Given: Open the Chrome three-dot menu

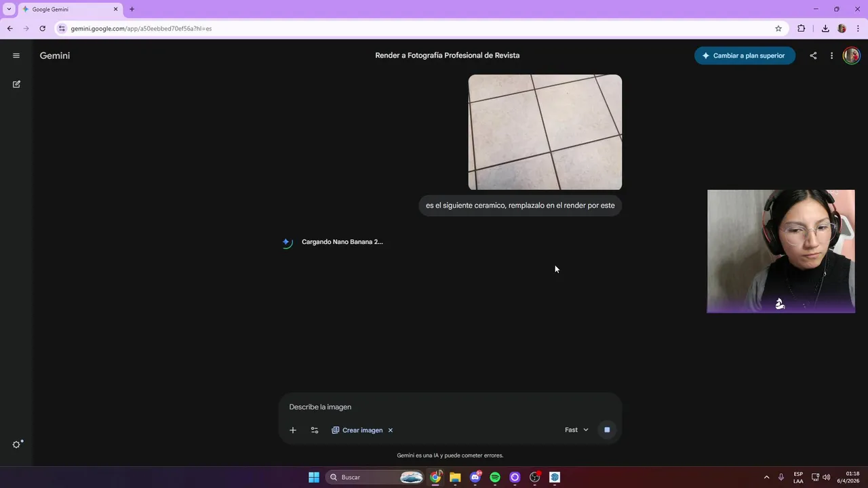Looking at the screenshot, I should pos(859,28).
